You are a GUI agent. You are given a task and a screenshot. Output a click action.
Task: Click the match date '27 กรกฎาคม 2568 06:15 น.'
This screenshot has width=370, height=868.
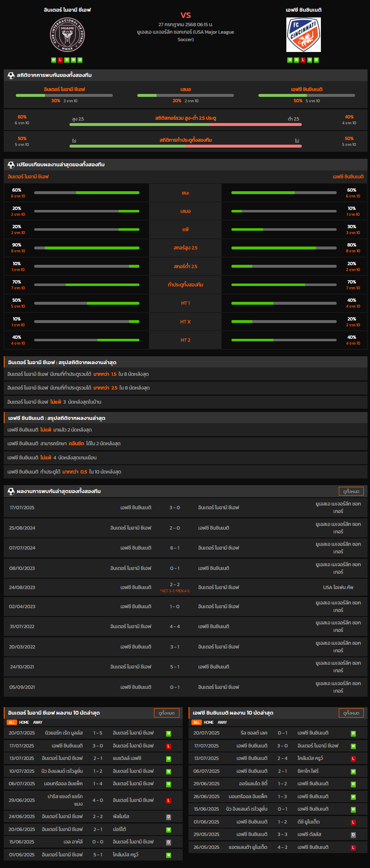[x=186, y=25]
